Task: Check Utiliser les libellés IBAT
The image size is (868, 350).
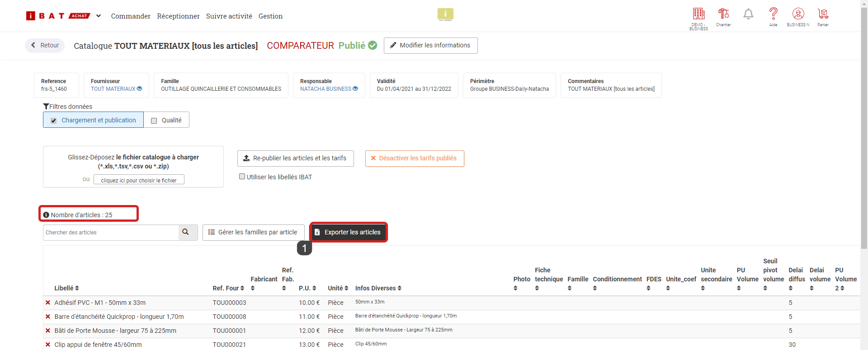Action: tap(242, 177)
